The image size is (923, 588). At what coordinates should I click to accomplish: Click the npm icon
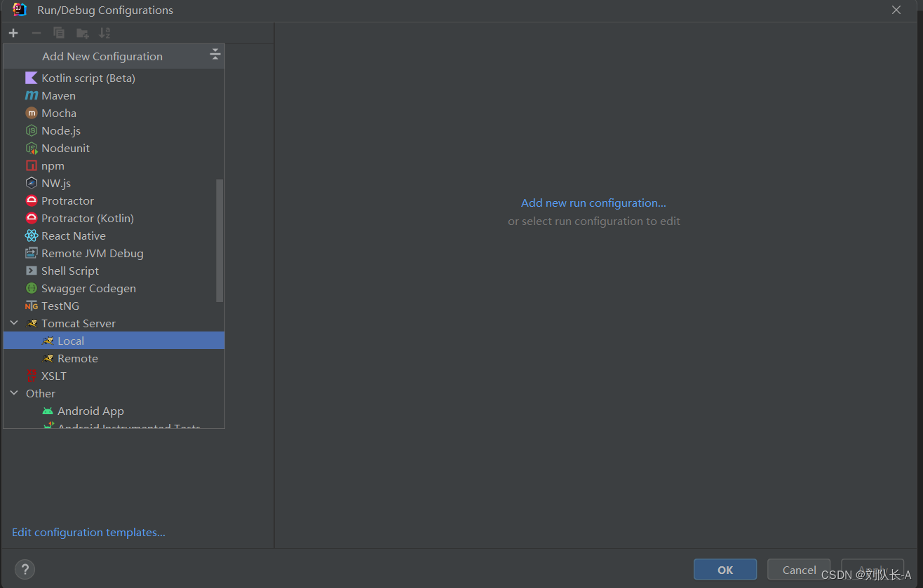click(31, 165)
